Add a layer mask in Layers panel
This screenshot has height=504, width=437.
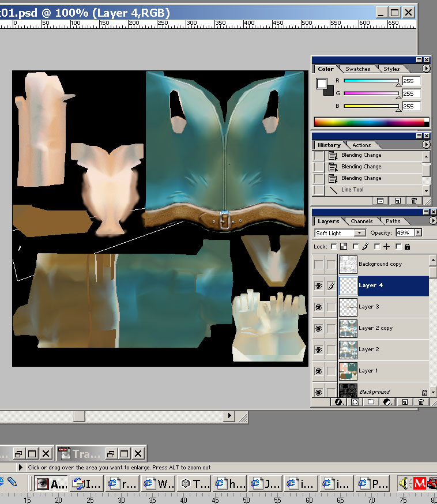coord(355,402)
